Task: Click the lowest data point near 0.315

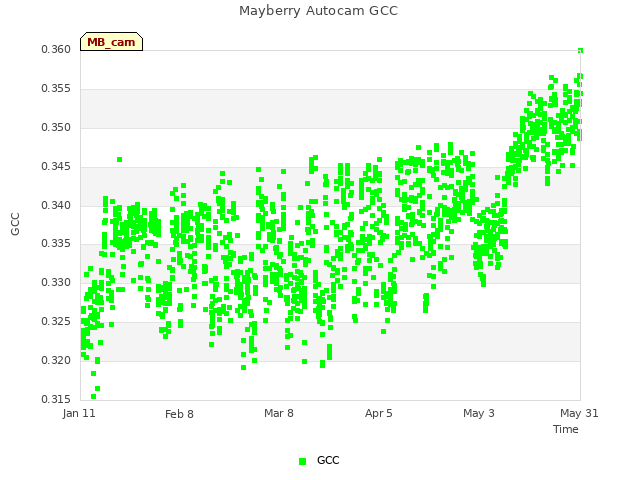Action: tap(93, 396)
